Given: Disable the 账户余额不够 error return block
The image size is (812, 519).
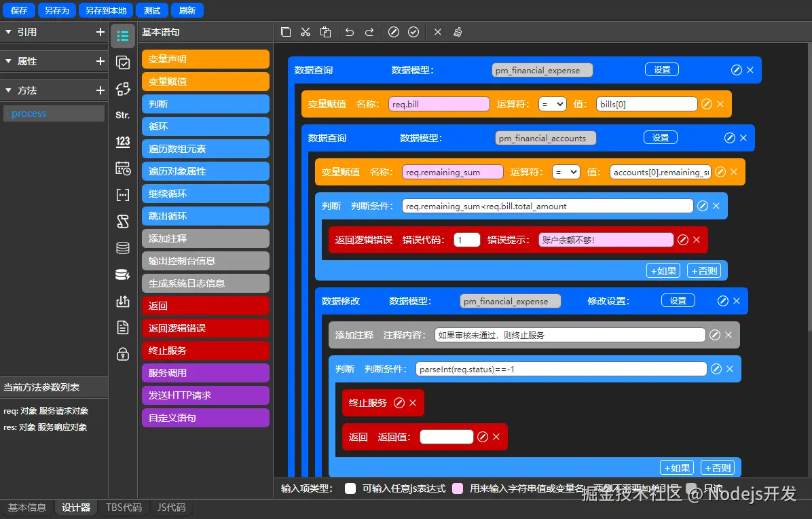Looking at the screenshot, I should 683,240.
